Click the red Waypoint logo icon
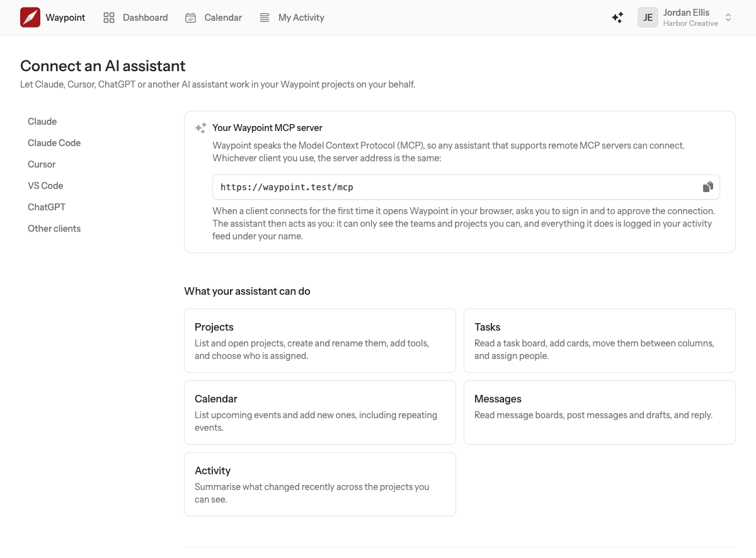The width and height of the screenshot is (756, 558). pyautogui.click(x=30, y=18)
